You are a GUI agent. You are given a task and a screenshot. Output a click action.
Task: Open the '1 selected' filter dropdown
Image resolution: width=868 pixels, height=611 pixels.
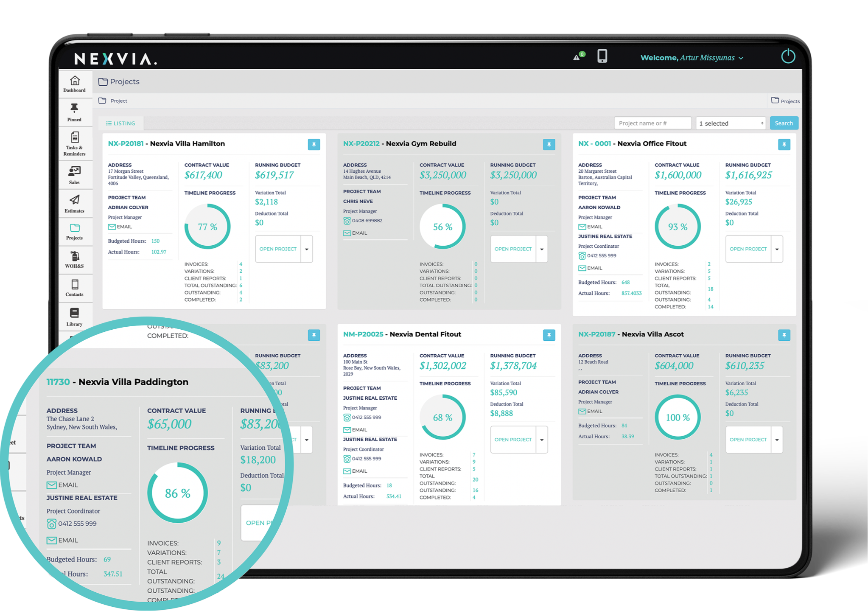pos(731,123)
